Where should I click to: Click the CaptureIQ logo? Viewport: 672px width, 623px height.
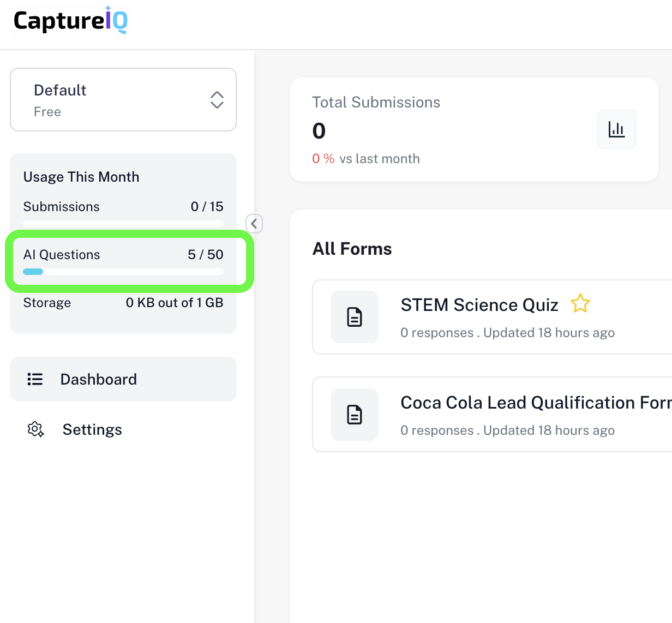pyautogui.click(x=70, y=21)
